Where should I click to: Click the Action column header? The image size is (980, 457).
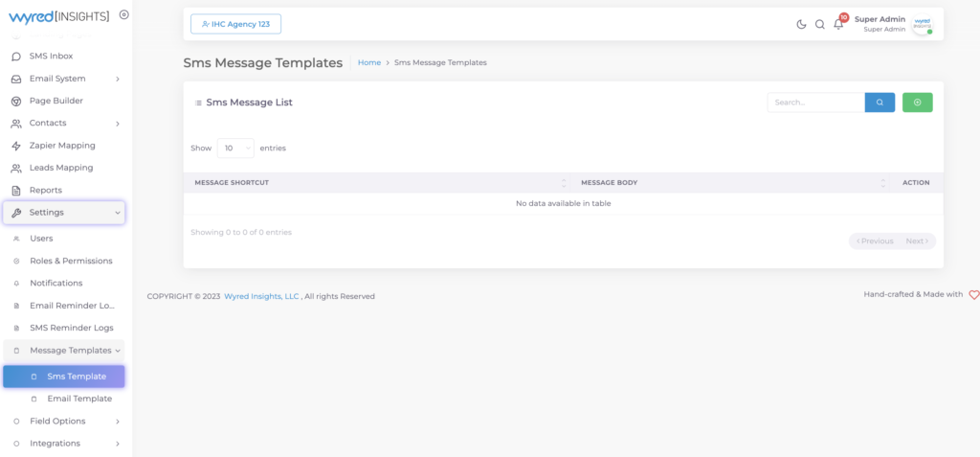[916, 183]
